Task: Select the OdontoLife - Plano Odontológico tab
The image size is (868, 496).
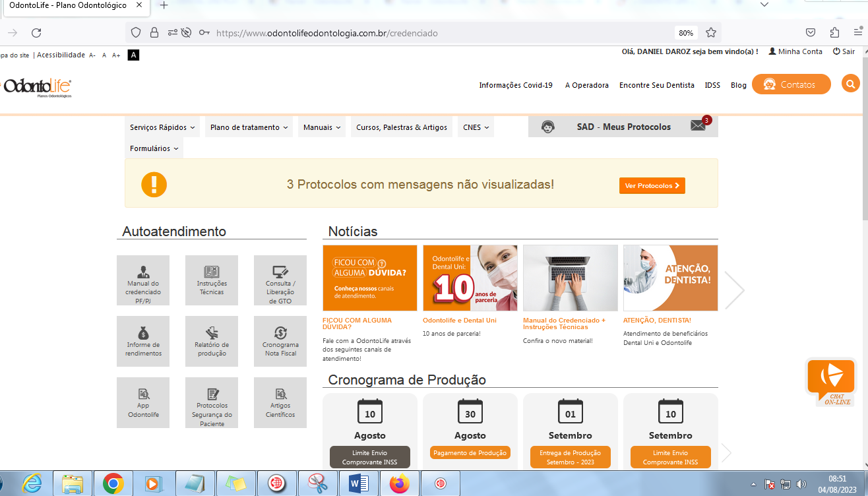Action: click(77, 5)
